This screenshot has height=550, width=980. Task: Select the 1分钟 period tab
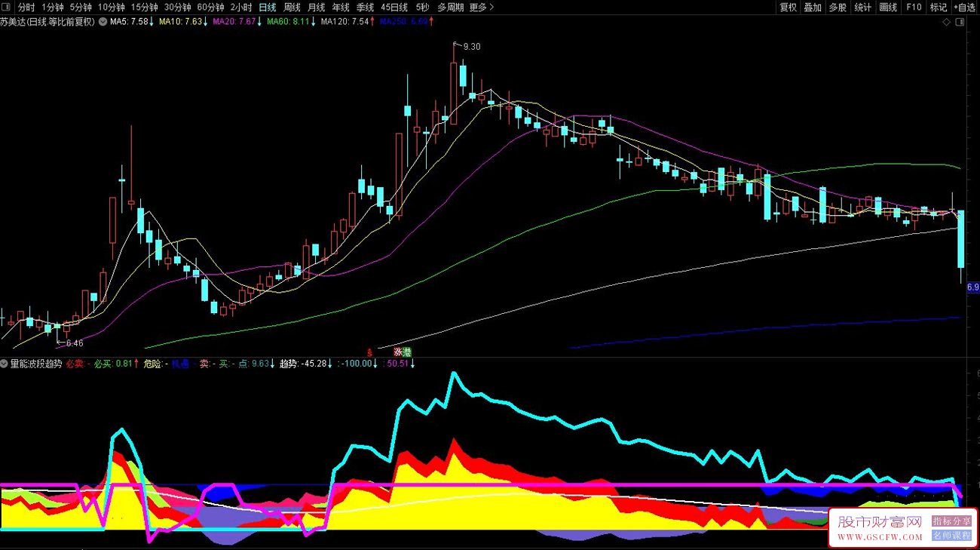pyautogui.click(x=53, y=8)
